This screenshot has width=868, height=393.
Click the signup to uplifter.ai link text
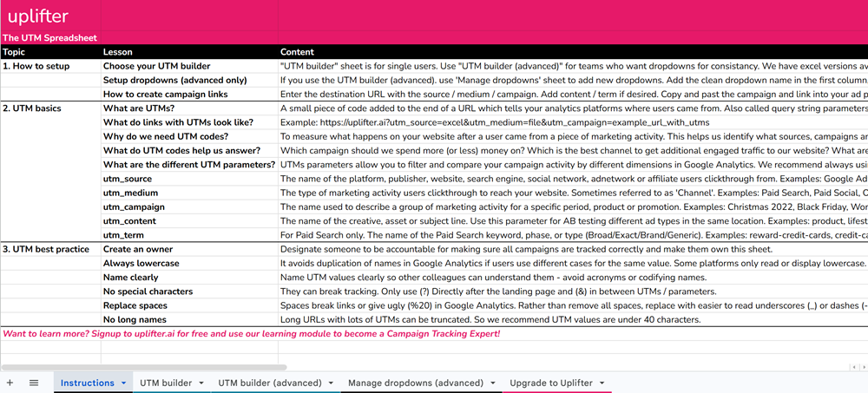coord(252,334)
